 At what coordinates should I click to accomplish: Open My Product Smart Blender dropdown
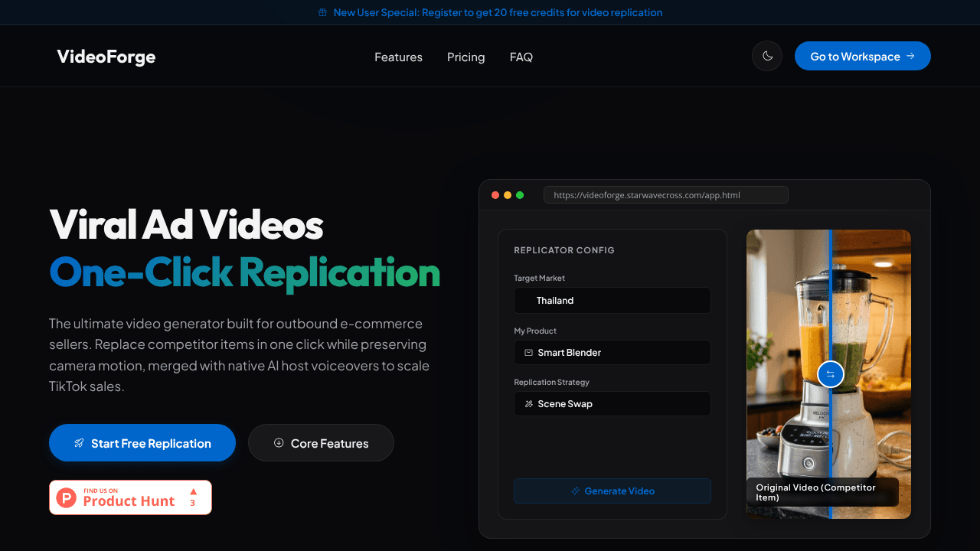click(612, 352)
